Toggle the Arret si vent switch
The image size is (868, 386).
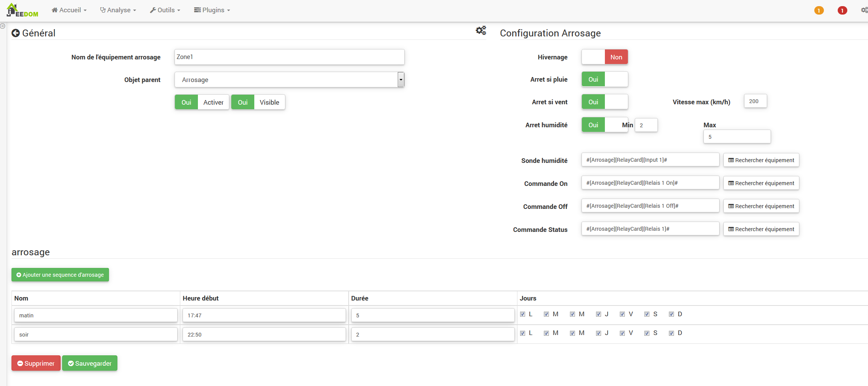[605, 102]
